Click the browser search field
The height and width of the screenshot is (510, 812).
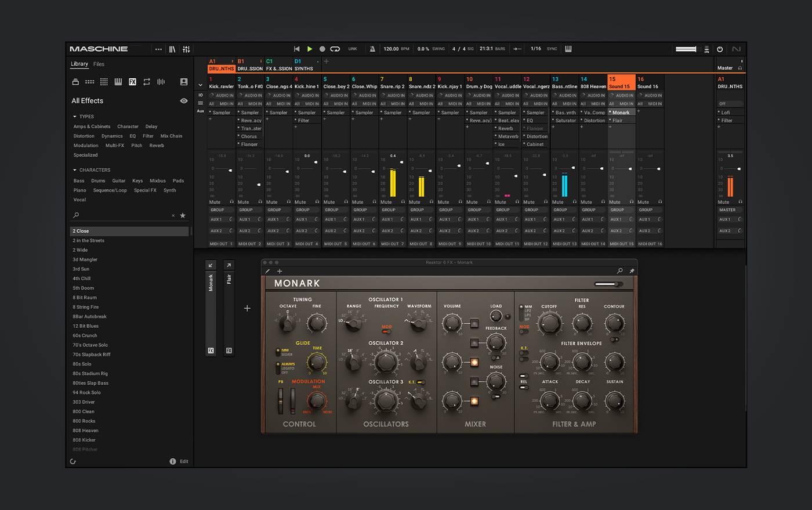[x=123, y=215]
